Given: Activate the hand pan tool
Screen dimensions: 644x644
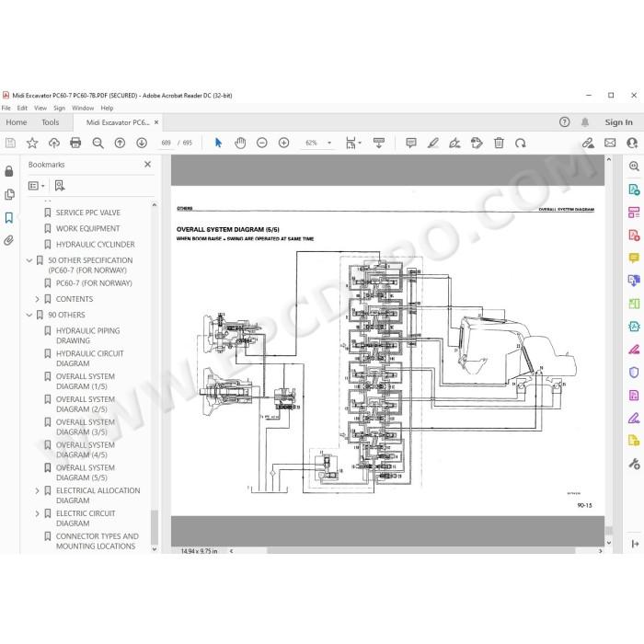Looking at the screenshot, I should [x=240, y=143].
